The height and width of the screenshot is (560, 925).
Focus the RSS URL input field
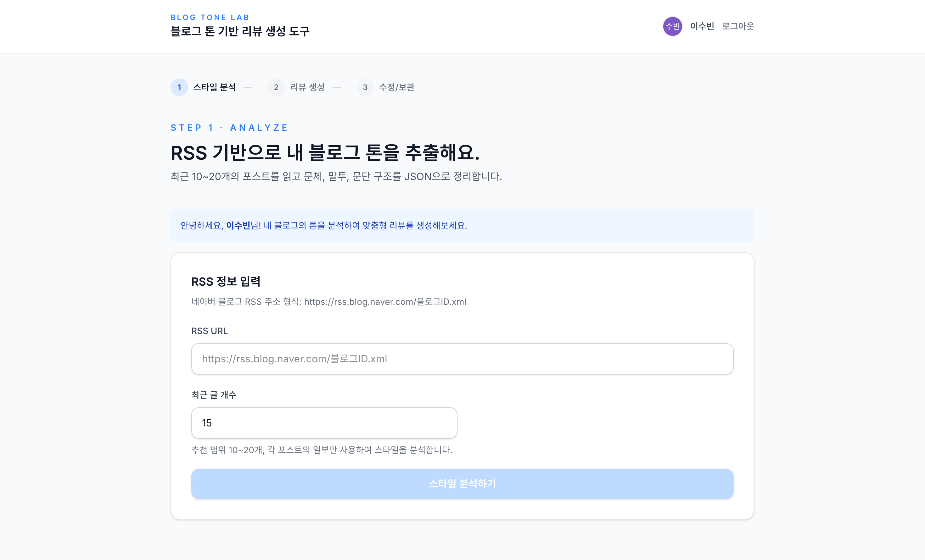[x=462, y=359]
